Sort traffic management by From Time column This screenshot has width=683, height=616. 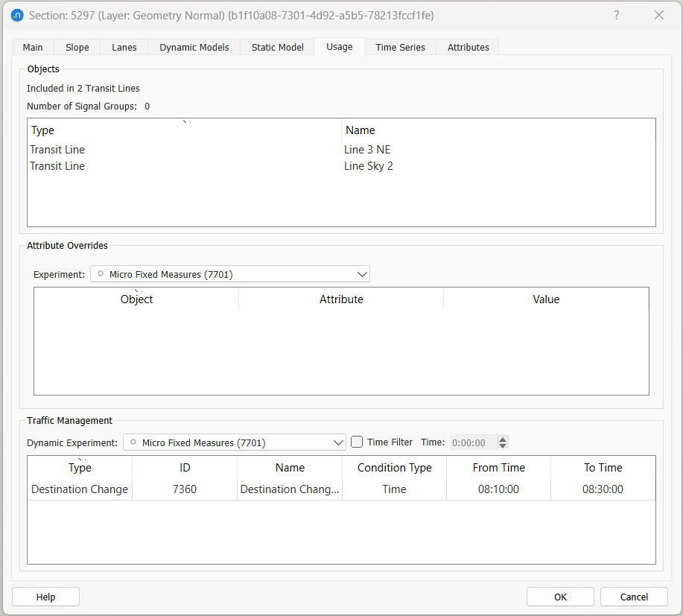click(x=498, y=468)
